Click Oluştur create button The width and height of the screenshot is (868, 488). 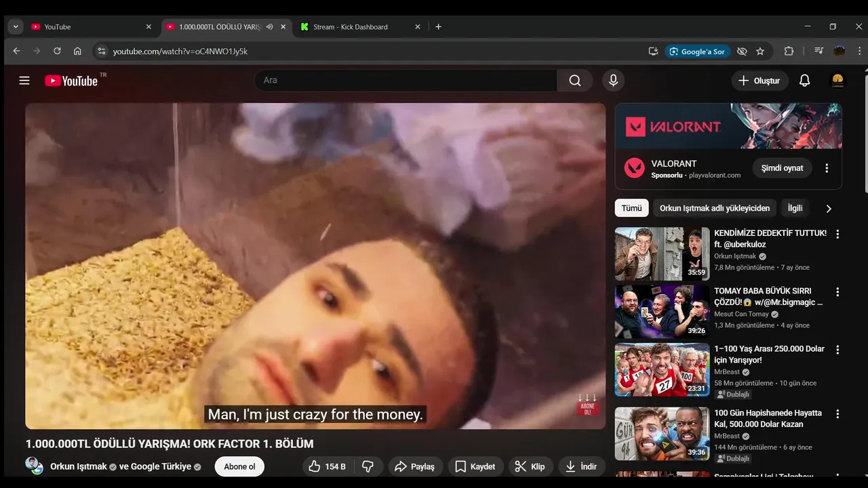pos(759,81)
